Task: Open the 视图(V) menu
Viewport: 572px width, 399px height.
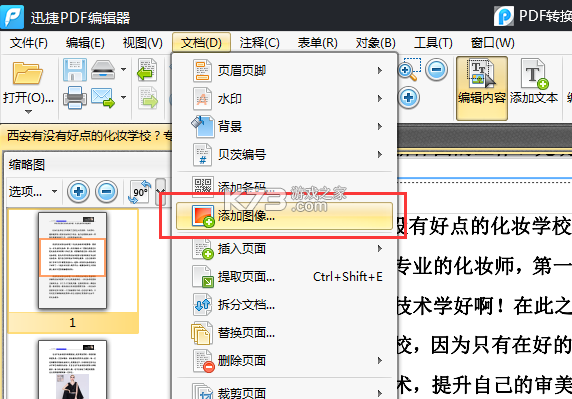Action: pyautogui.click(x=143, y=43)
